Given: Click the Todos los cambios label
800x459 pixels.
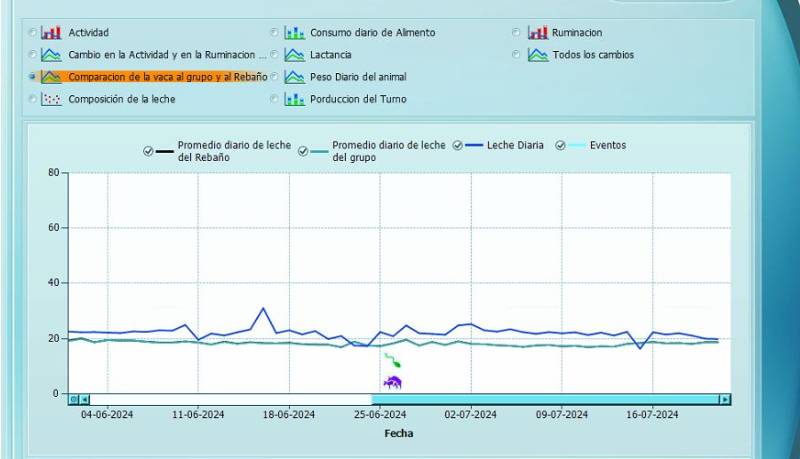Looking at the screenshot, I should tap(593, 55).
